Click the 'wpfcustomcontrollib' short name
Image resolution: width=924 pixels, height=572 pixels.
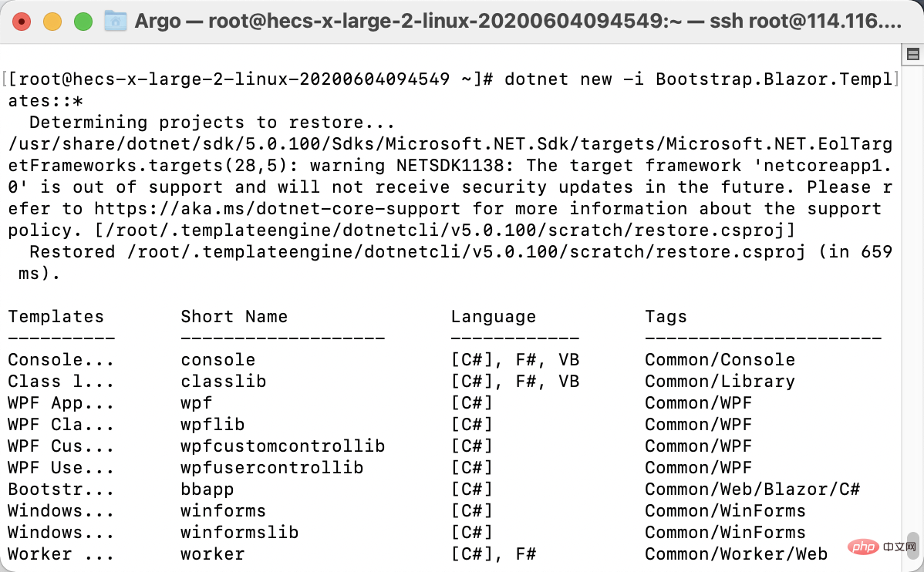[283, 446]
